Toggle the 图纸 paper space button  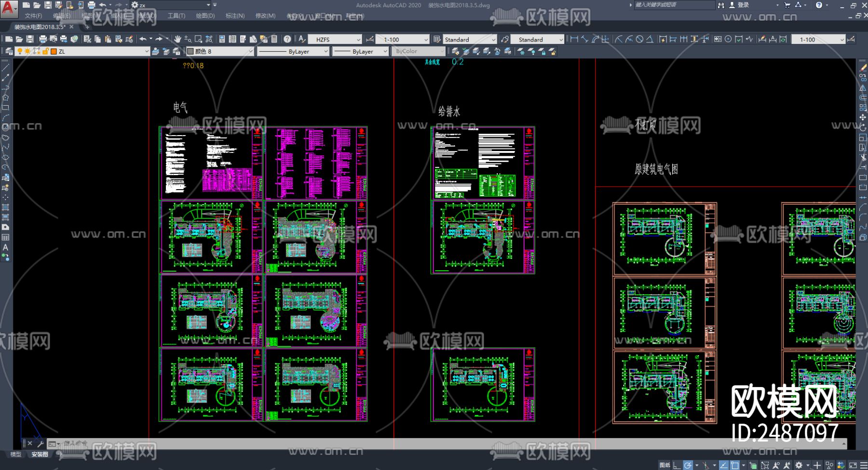[665, 465]
